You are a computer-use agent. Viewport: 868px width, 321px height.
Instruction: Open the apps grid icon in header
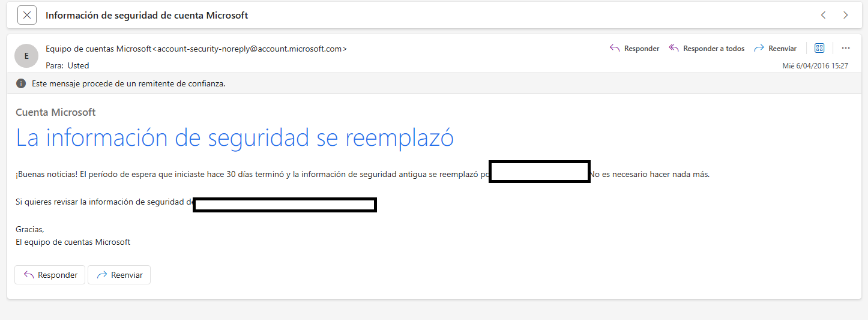pos(819,48)
